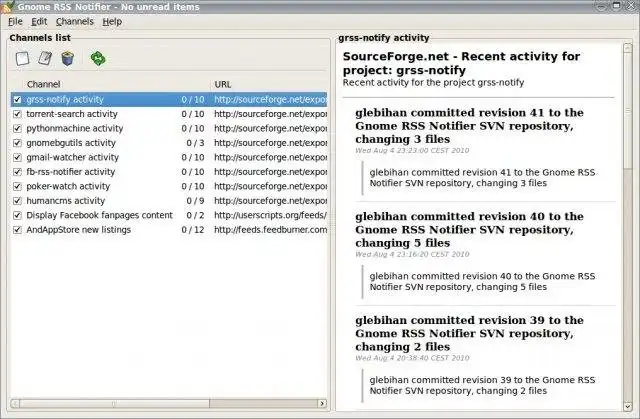Toggle the gmail-watcher activity checkbox
Image resolution: width=640 pixels, height=419 pixels.
point(17,157)
